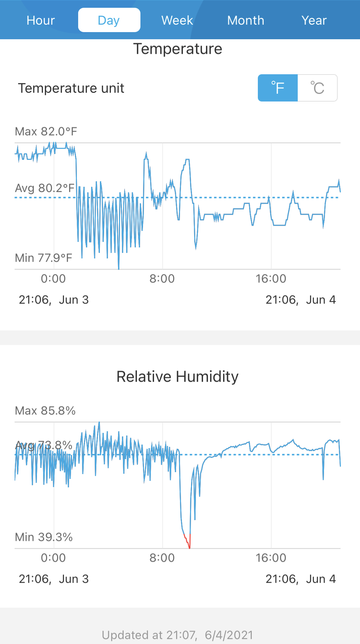Open the Week view tab

click(177, 20)
